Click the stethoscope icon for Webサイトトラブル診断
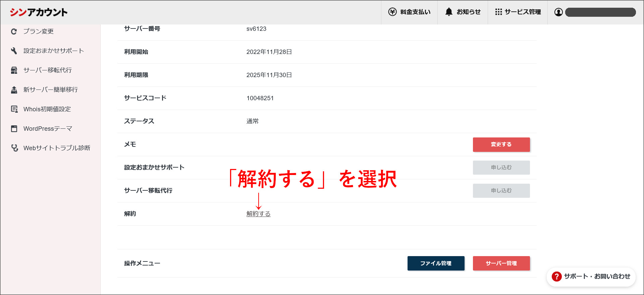Viewport: 644px width, 295px height. (14, 148)
